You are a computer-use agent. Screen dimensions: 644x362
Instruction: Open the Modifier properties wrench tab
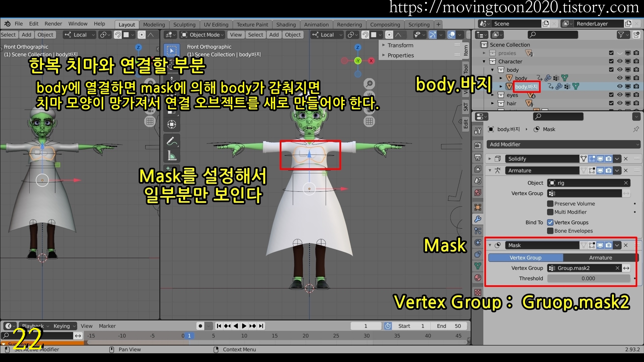(478, 219)
